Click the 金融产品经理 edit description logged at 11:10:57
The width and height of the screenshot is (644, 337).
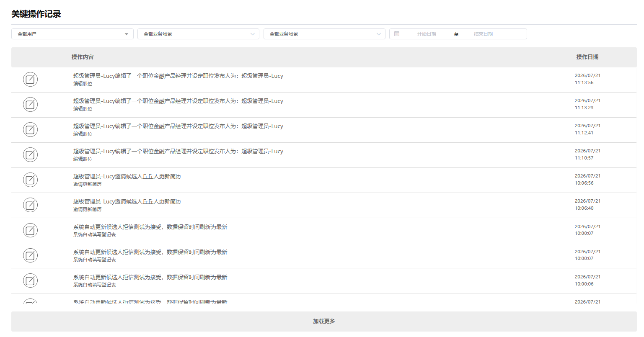click(x=178, y=151)
